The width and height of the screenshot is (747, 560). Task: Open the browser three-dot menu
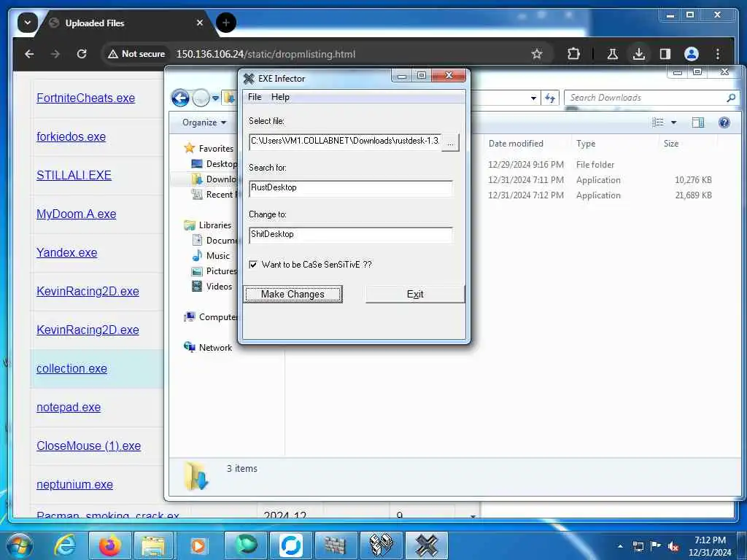[718, 54]
